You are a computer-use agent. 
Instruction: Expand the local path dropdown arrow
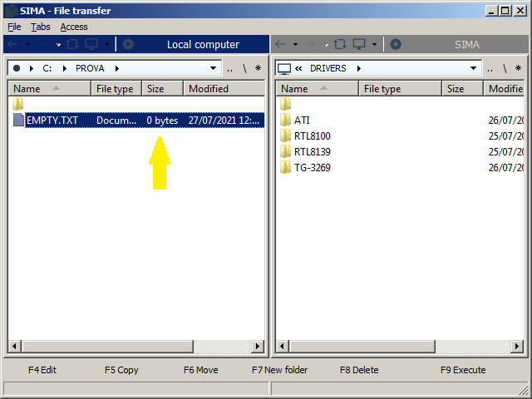214,68
